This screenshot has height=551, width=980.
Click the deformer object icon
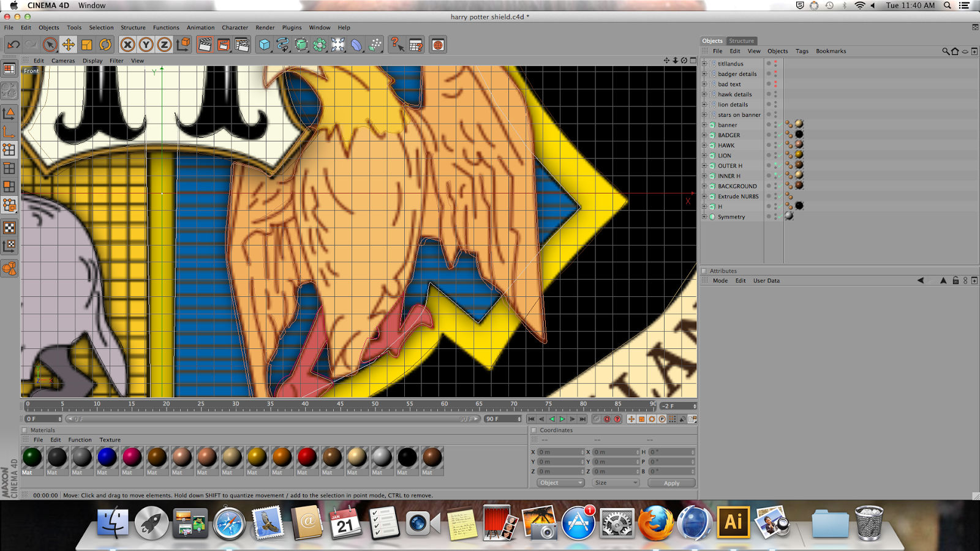point(356,45)
